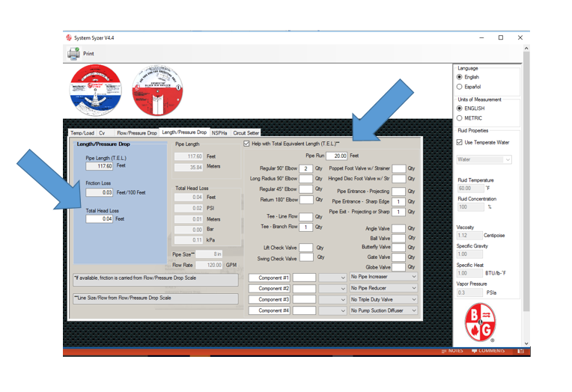Image resolution: width=572 pixels, height=392 pixels.
Task: Click the printer icon in the toolbar
Action: click(73, 54)
